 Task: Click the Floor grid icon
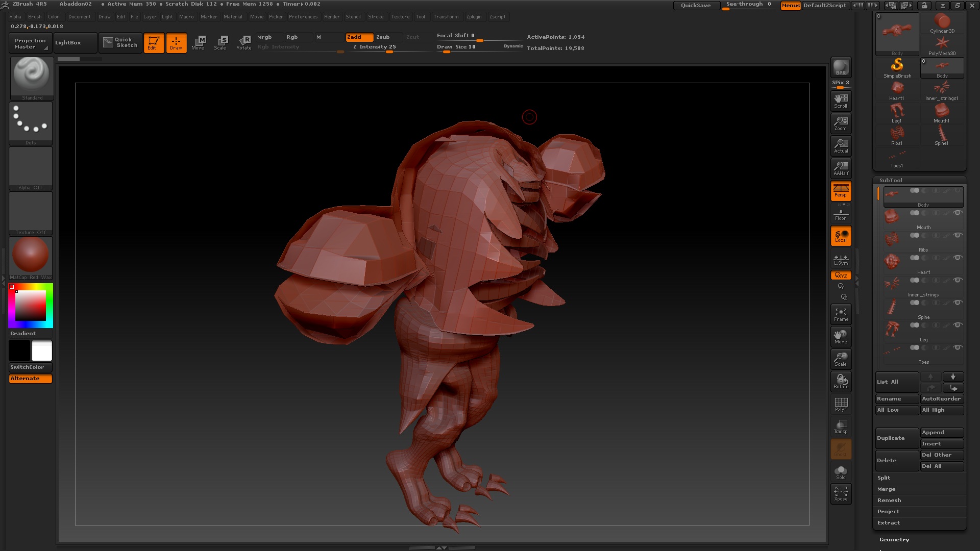[841, 214]
